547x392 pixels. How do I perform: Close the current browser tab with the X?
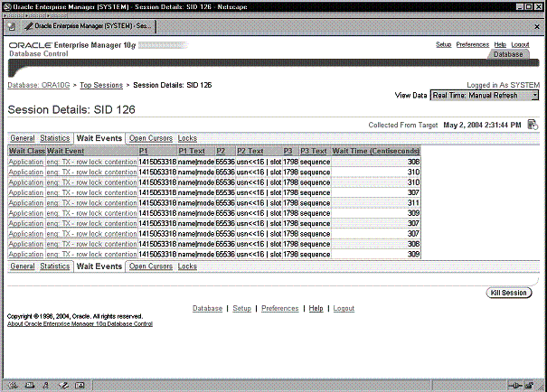537,26
